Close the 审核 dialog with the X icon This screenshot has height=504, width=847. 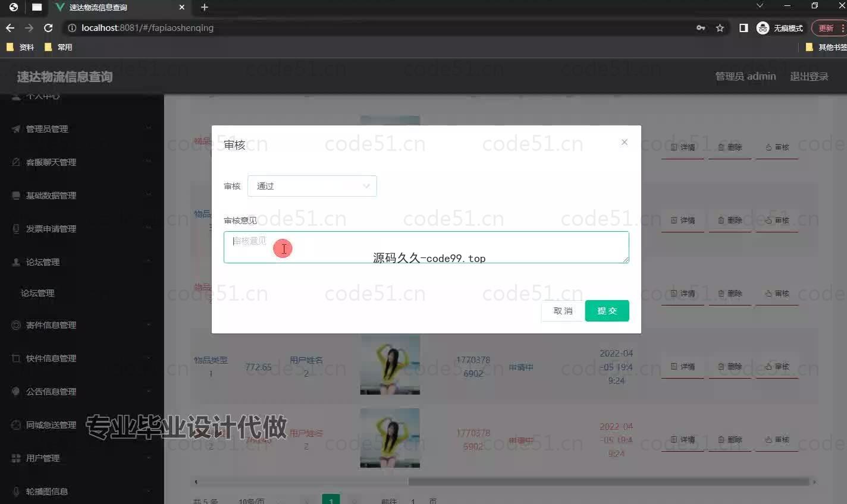[625, 142]
